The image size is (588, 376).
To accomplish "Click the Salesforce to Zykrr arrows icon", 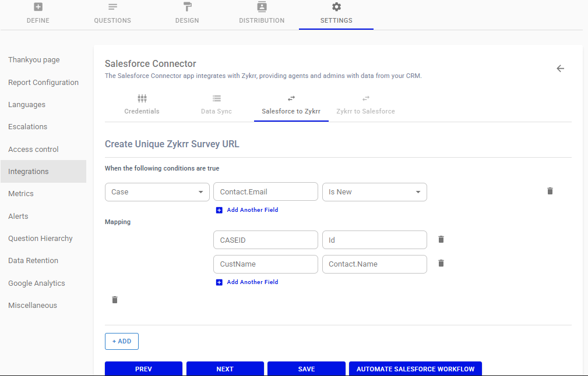I will (x=291, y=98).
